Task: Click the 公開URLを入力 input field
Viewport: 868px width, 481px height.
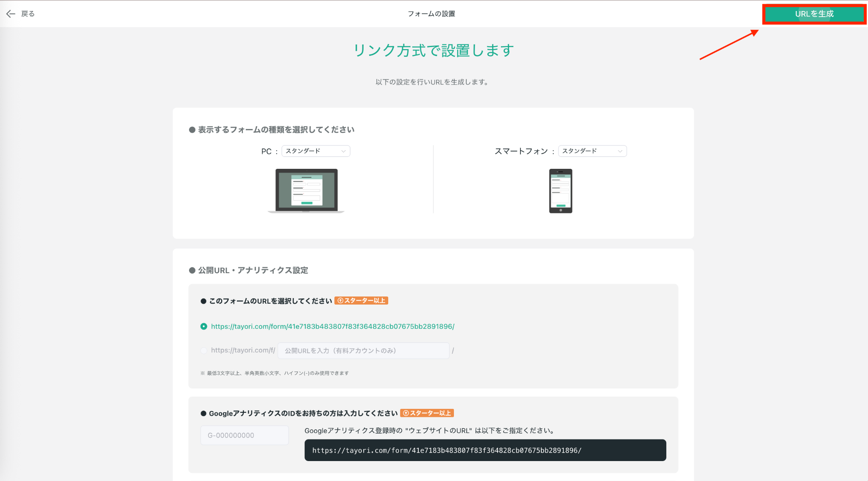Action: 363,350
